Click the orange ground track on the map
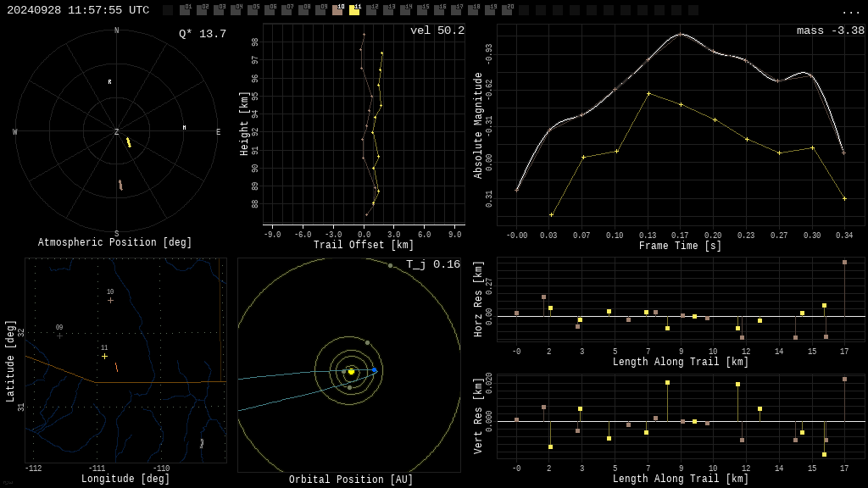Viewport: 868px width, 488px height. coord(116,368)
